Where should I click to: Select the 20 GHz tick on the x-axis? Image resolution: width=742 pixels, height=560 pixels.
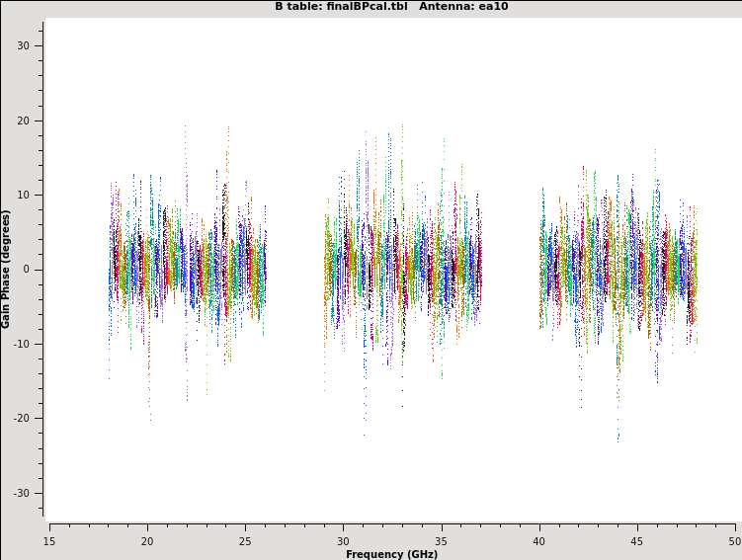(x=147, y=540)
